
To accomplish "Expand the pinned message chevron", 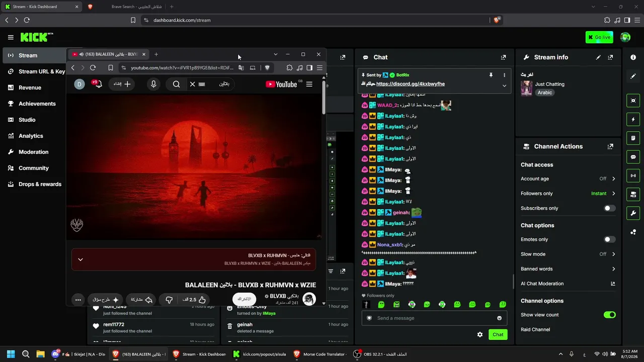I will click(x=504, y=85).
